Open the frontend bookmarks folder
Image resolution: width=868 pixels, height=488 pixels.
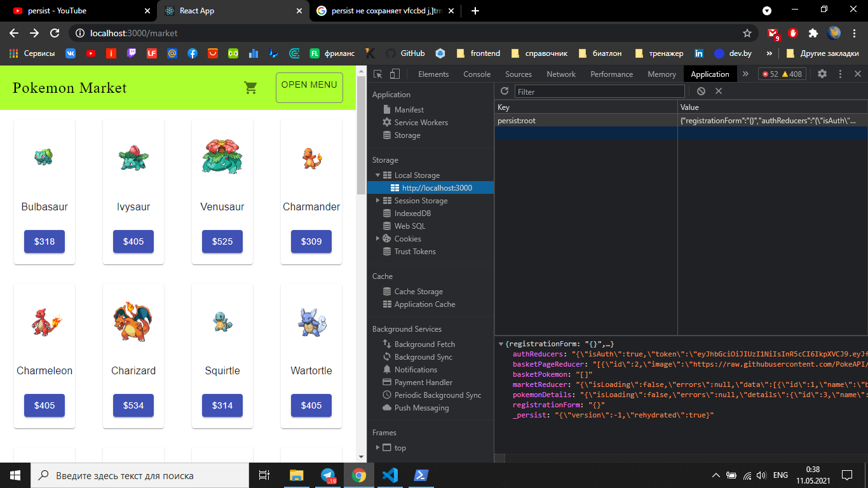coord(477,53)
